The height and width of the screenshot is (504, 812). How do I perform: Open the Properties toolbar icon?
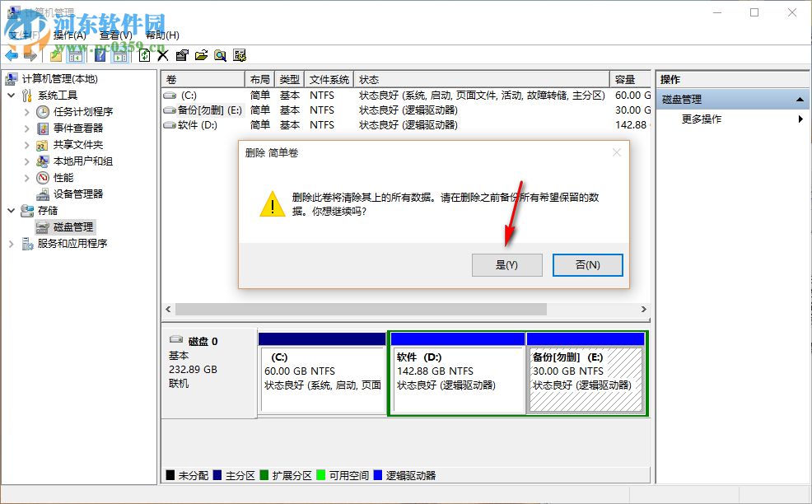pos(183,55)
